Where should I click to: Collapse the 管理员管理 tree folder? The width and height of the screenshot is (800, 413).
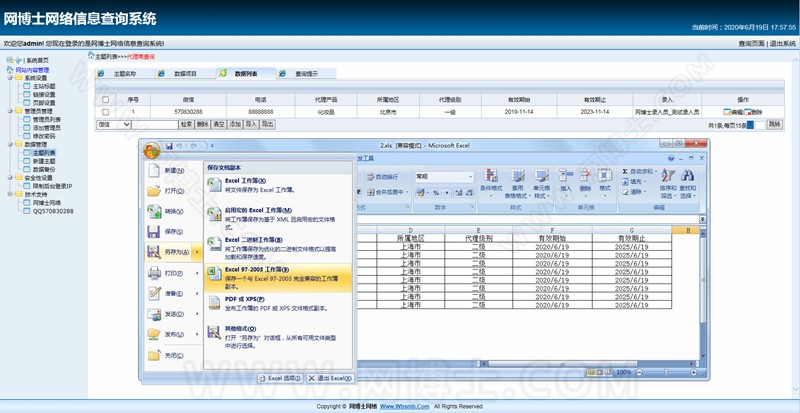11,111
